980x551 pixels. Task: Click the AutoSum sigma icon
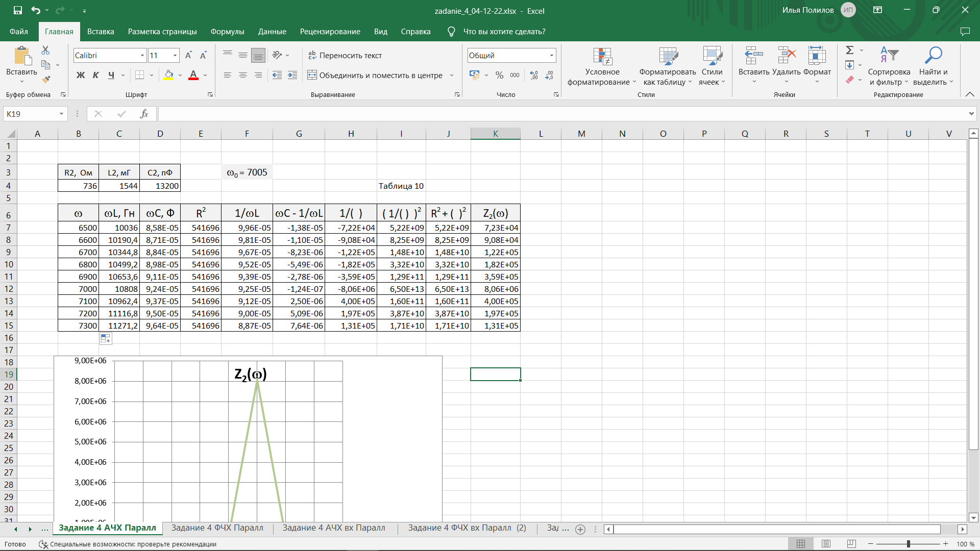[x=849, y=50]
